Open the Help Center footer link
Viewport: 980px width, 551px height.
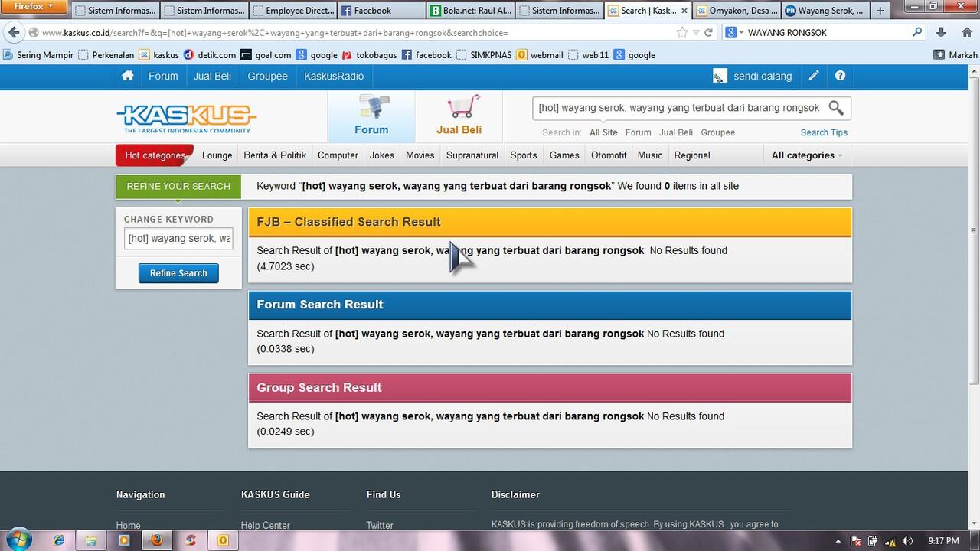click(265, 526)
